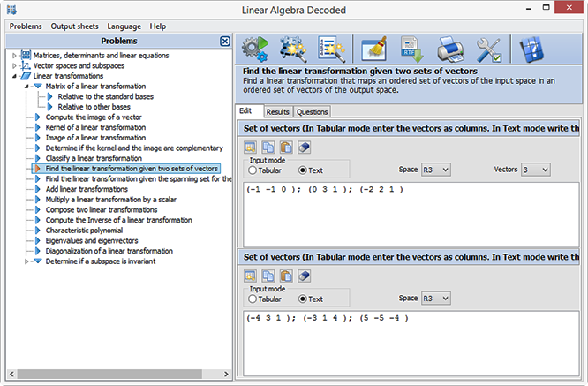Click the Vector spaces axes icon
Viewport: 588px width, 386px height.
point(26,65)
